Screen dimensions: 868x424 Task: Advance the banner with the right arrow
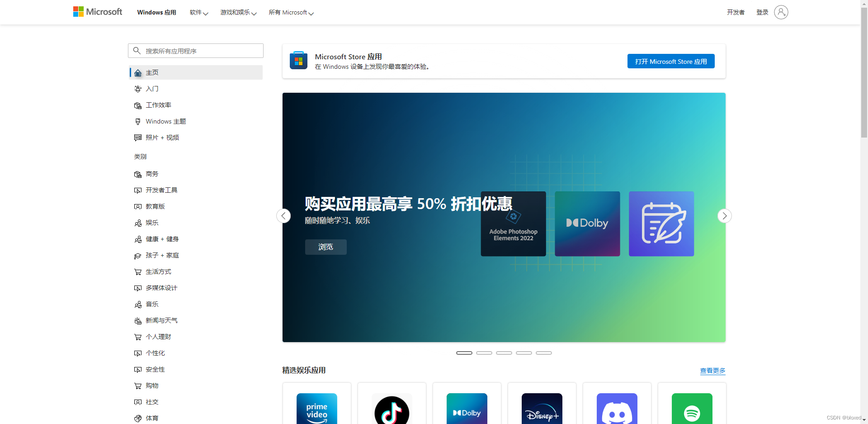[x=724, y=216]
